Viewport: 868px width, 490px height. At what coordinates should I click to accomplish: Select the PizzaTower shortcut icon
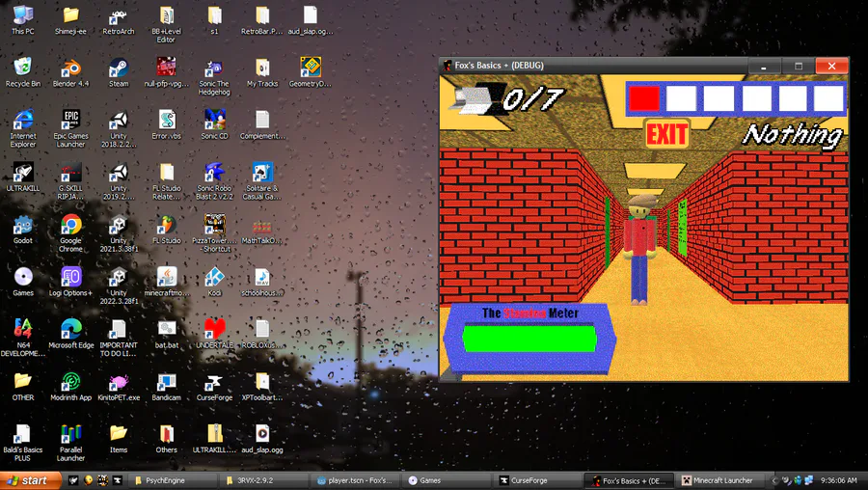pyautogui.click(x=214, y=233)
